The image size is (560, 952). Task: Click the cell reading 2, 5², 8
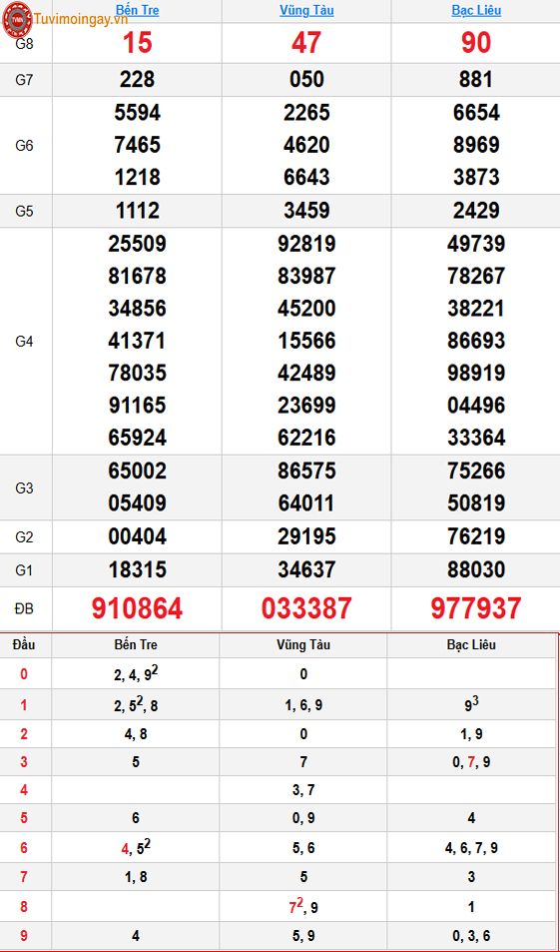pos(136,703)
